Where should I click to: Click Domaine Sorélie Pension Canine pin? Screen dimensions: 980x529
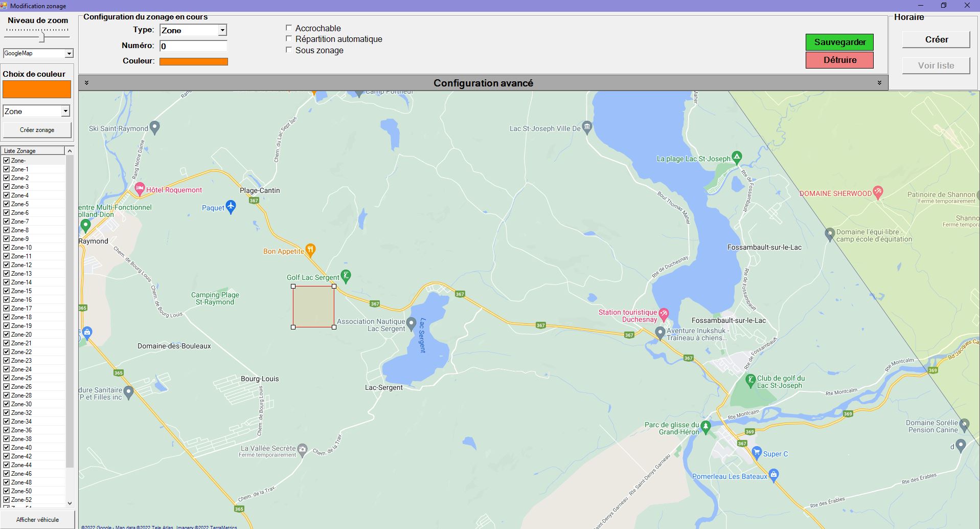[965, 425]
